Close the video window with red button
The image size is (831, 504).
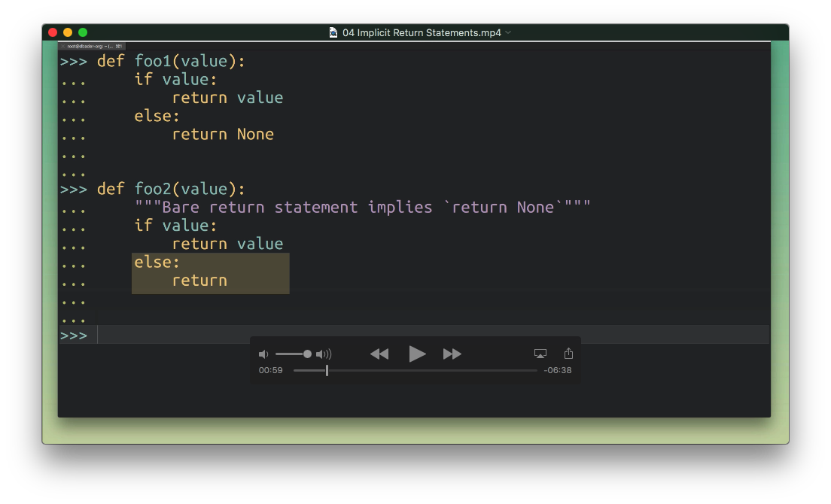point(53,32)
